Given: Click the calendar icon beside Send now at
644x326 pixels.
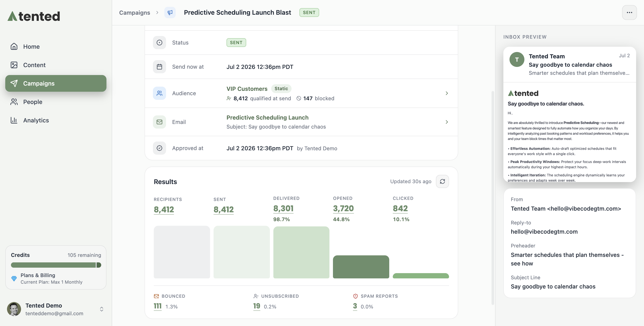Looking at the screenshot, I should (x=159, y=67).
